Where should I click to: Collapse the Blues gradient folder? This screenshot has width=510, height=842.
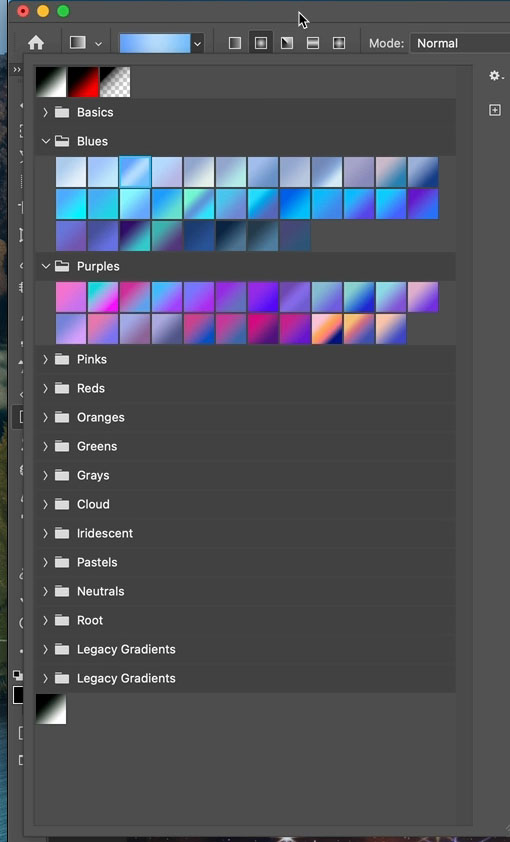pyautogui.click(x=46, y=141)
